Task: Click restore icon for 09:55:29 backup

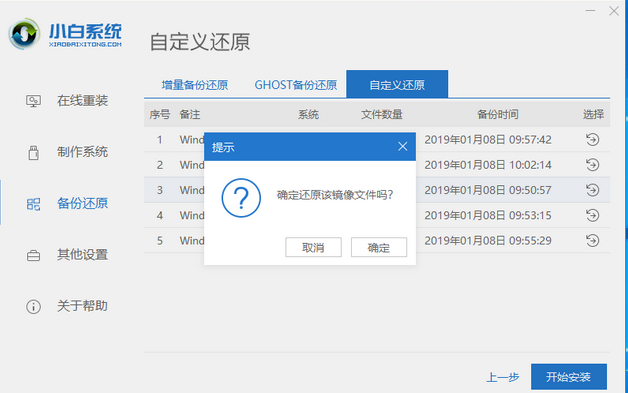Action: pos(592,240)
